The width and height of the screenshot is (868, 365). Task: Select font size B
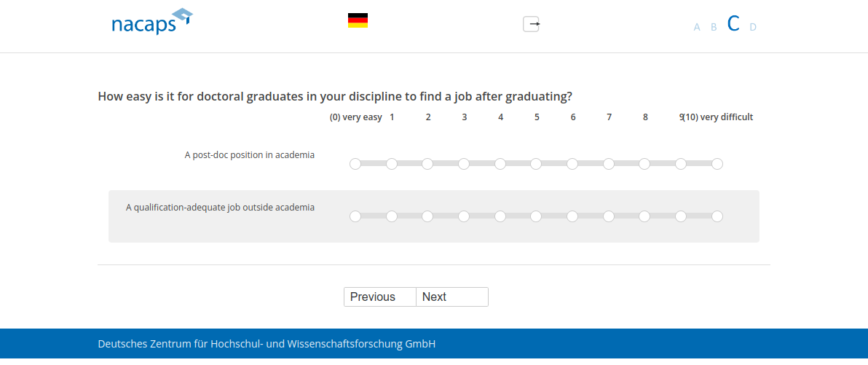pyautogui.click(x=714, y=28)
